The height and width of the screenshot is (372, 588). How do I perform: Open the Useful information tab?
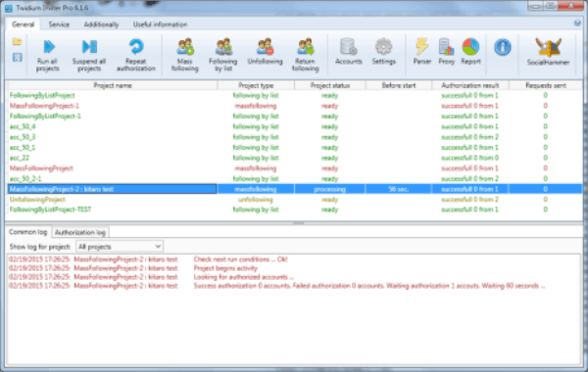[160, 24]
